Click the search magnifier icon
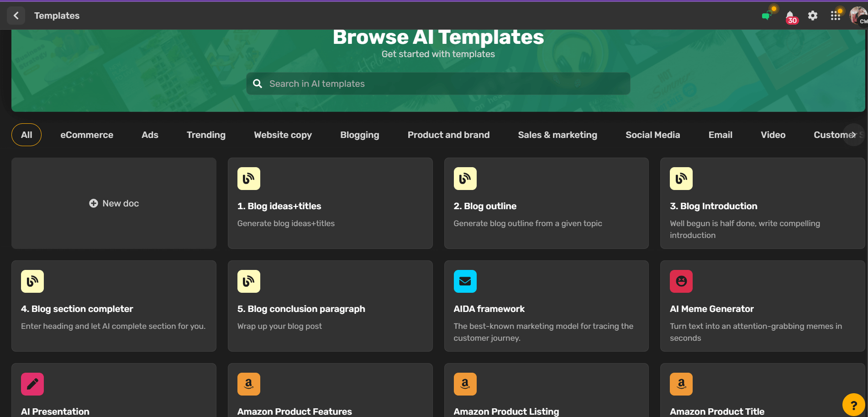This screenshot has width=868, height=417. 258,84
